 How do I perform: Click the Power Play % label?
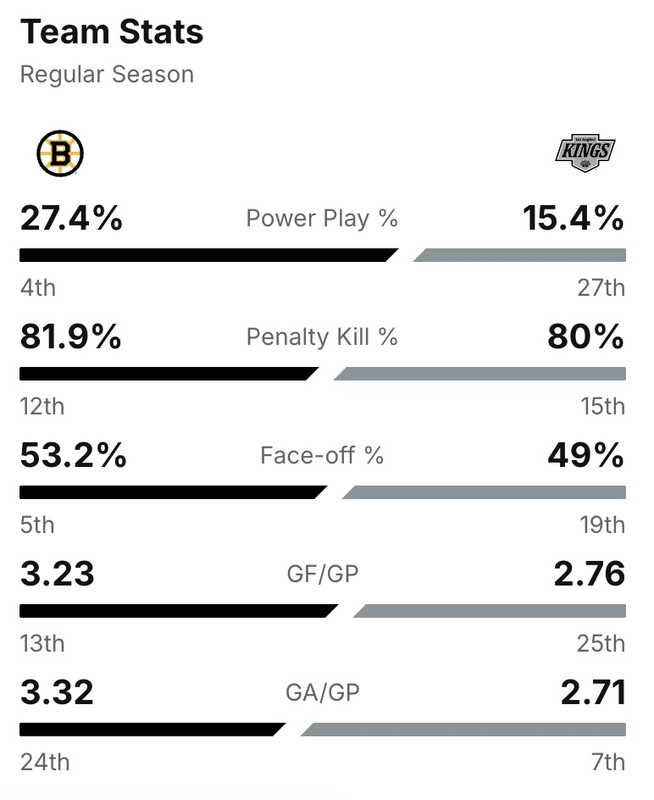(322, 219)
